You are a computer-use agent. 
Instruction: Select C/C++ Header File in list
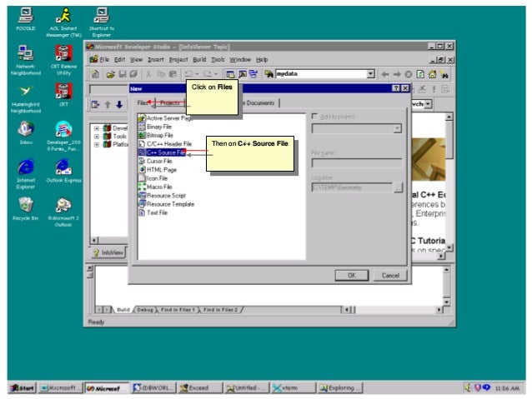[165, 144]
